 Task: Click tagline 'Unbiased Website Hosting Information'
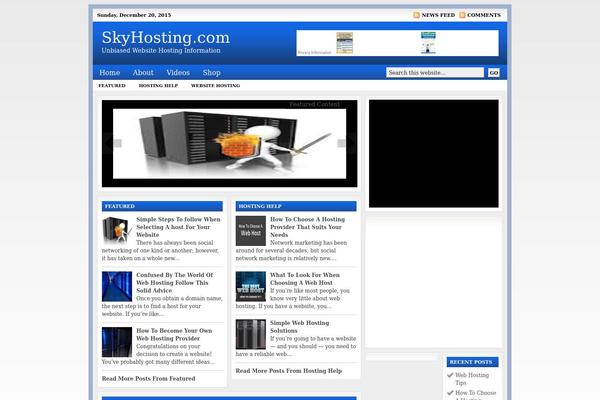point(161,51)
